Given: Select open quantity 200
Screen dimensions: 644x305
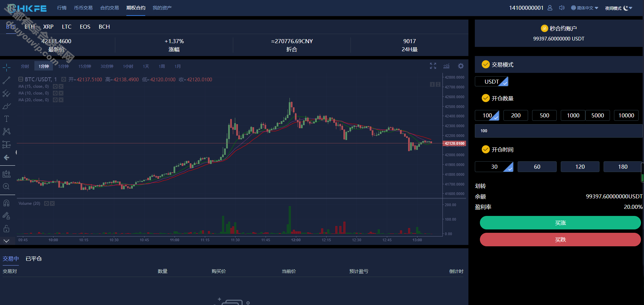Looking at the screenshot, I should pos(516,115).
